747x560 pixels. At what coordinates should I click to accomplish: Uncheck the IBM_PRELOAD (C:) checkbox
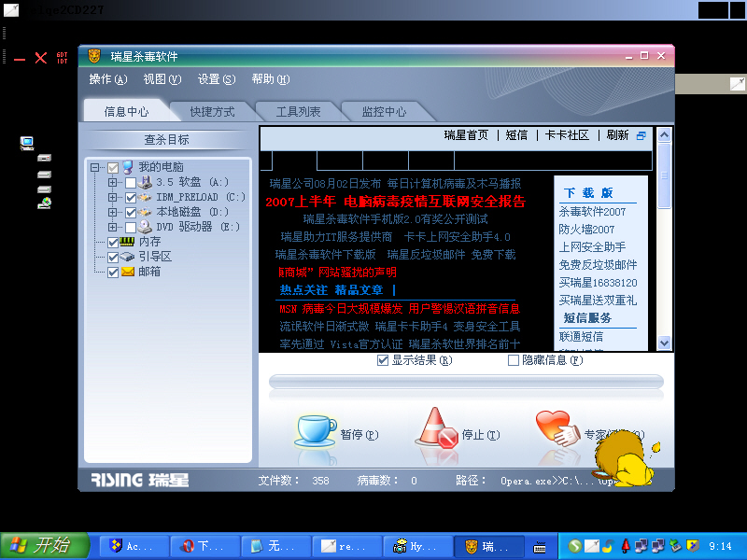[x=131, y=198]
